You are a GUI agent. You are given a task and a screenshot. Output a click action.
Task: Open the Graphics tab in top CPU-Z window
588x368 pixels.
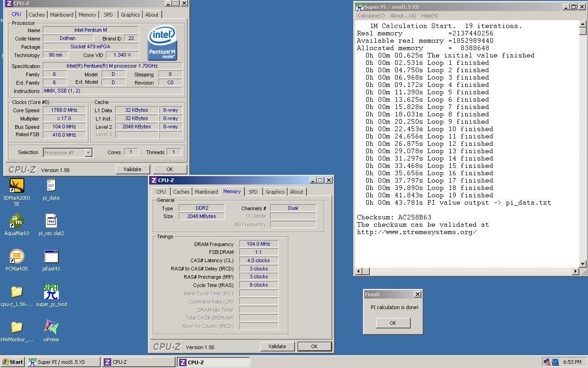(x=130, y=15)
